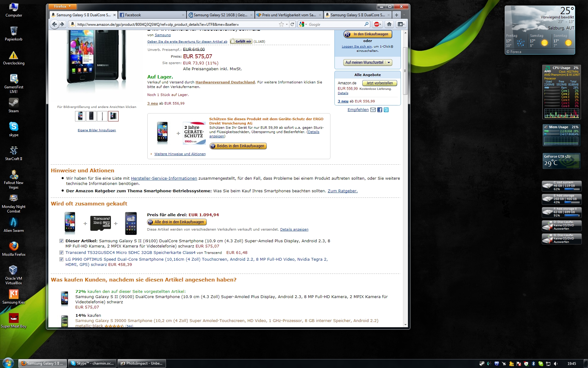This screenshot has width=588, height=368.
Task: Reload the Amazon page
Action: (292, 24)
